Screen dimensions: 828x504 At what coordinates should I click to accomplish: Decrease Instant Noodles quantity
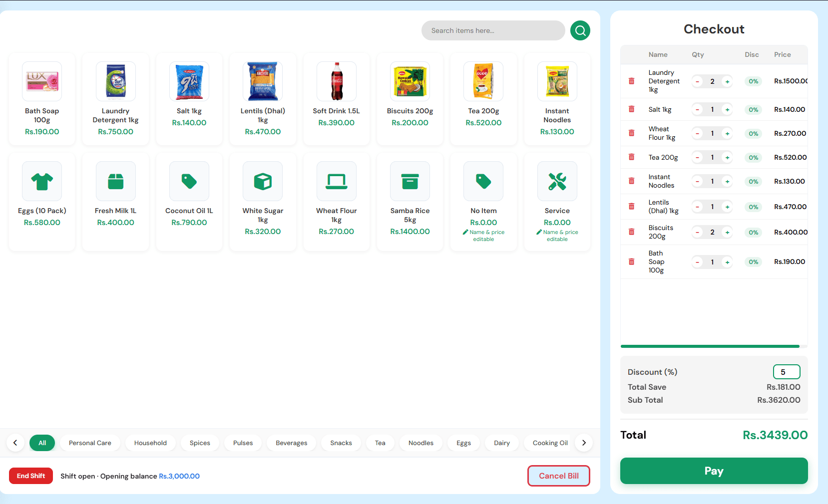click(697, 181)
